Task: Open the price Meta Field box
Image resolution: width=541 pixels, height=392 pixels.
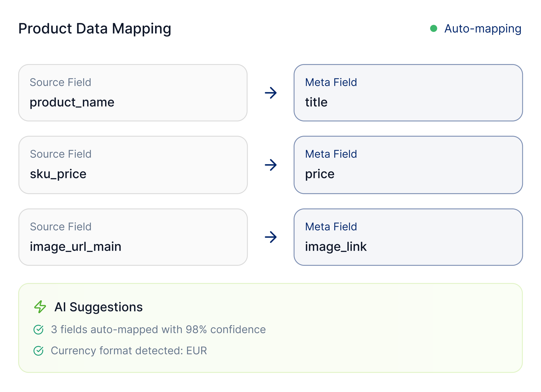Action: (x=408, y=165)
